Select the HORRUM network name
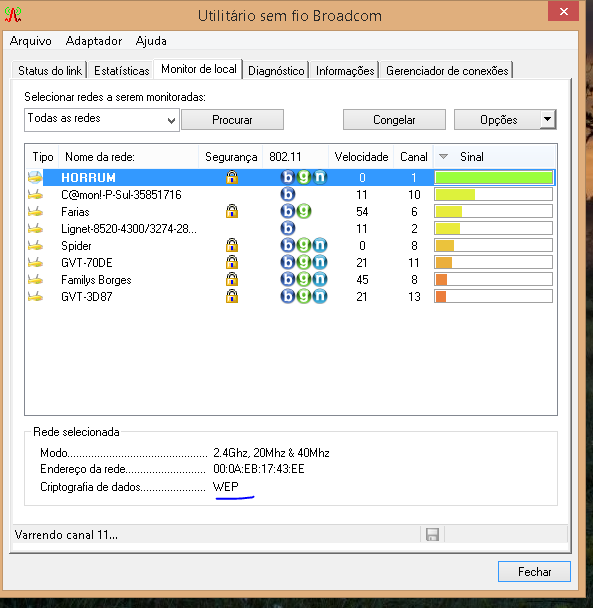 (x=88, y=178)
